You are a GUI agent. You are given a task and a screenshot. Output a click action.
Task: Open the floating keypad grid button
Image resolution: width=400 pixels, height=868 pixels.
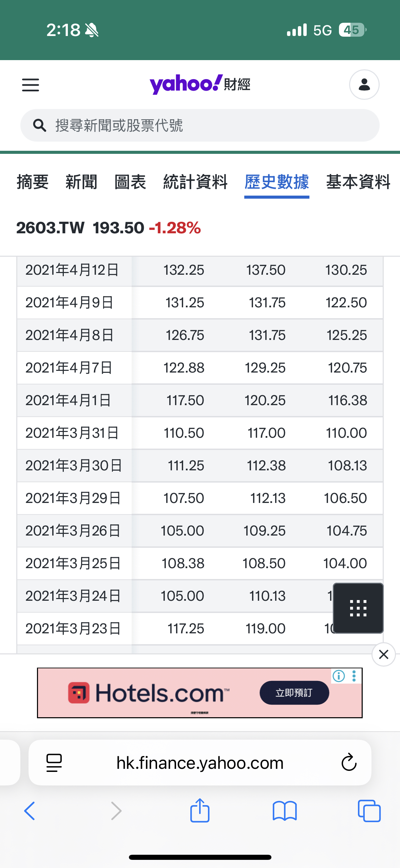pyautogui.click(x=358, y=608)
